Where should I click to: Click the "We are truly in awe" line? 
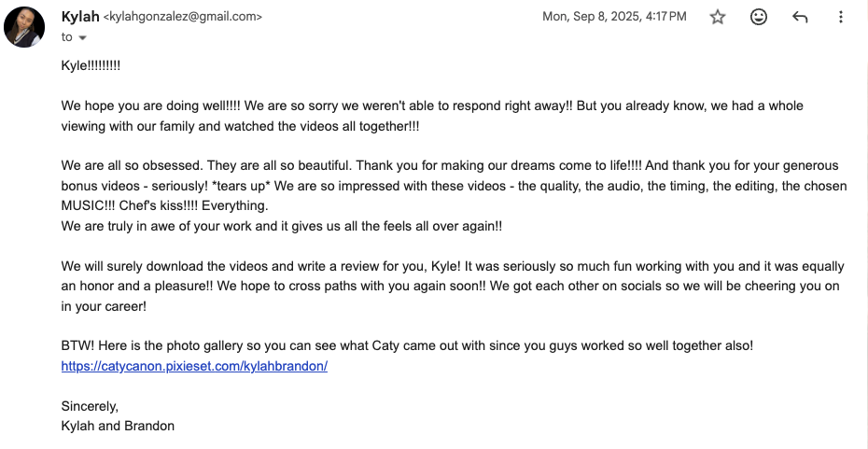coord(282,226)
